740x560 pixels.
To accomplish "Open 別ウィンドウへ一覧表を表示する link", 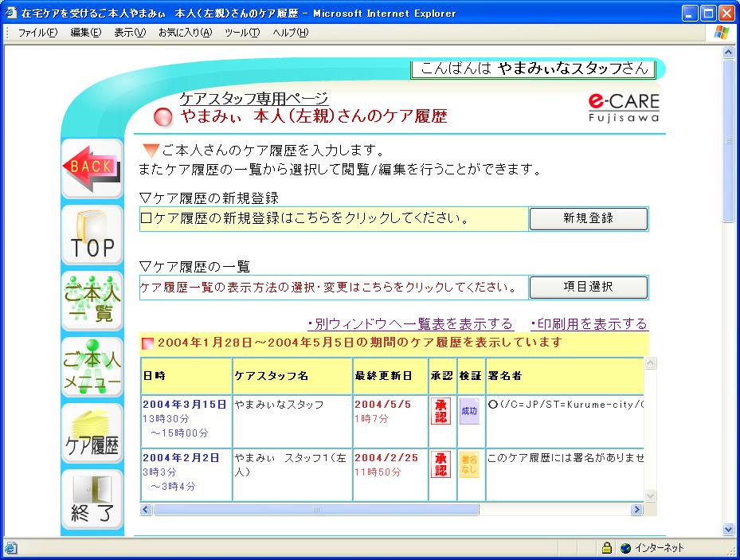I will pos(410,323).
